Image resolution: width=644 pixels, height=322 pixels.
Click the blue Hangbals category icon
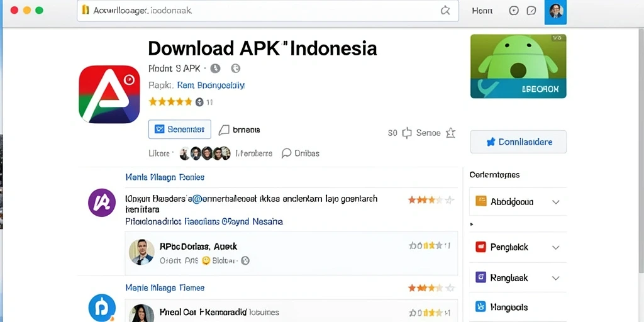[480, 307]
